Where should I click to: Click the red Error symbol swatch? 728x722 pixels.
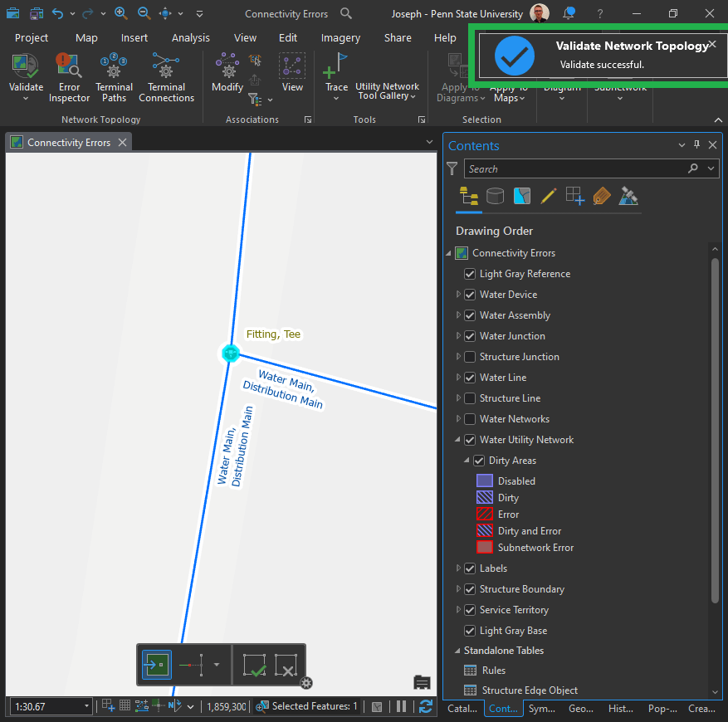click(485, 515)
